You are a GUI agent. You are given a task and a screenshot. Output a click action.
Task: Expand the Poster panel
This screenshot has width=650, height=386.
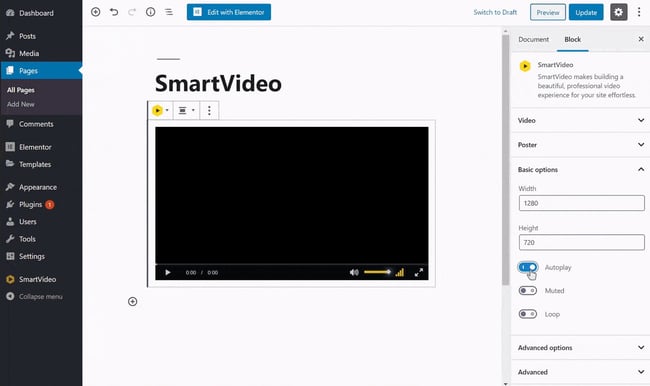point(580,145)
